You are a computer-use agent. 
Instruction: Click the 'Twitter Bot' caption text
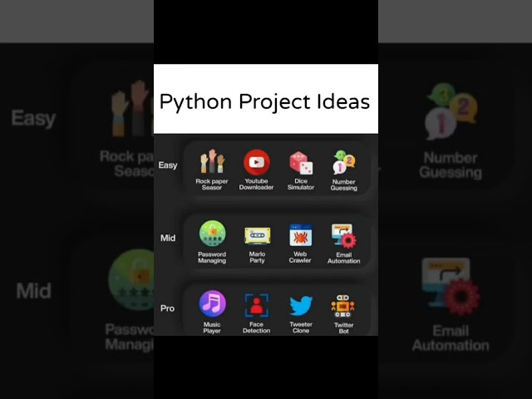[343, 328]
